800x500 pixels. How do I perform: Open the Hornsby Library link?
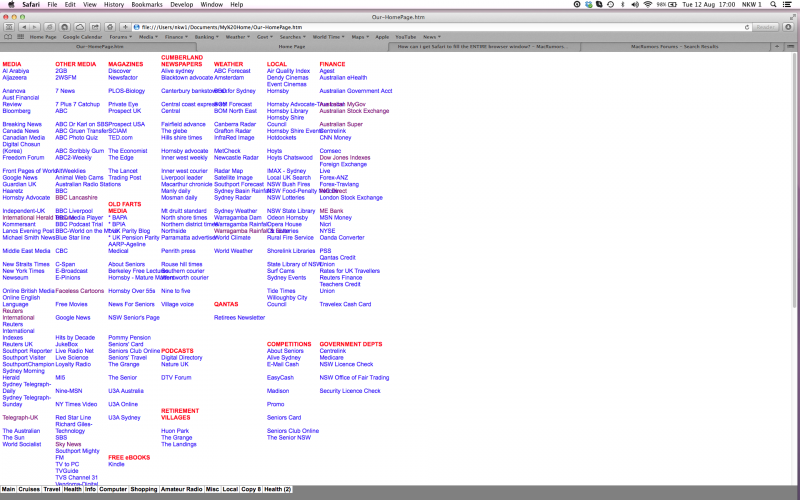pos(287,111)
